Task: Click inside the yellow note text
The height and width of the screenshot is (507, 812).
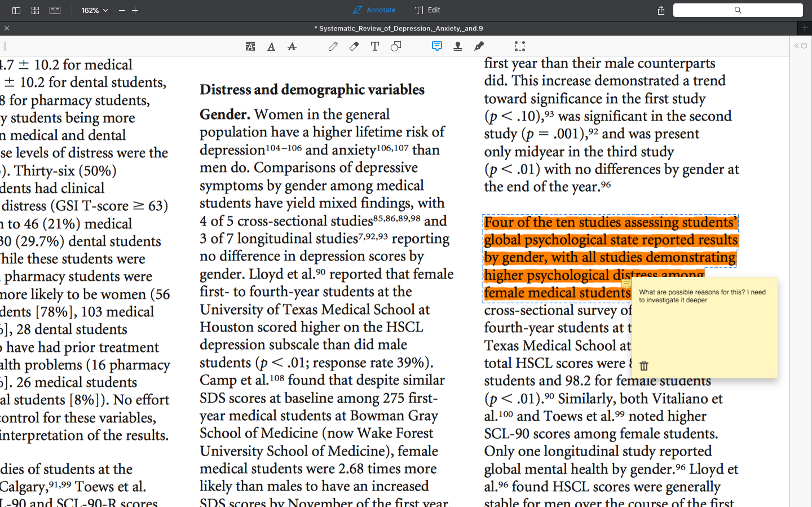Action: pos(702,296)
